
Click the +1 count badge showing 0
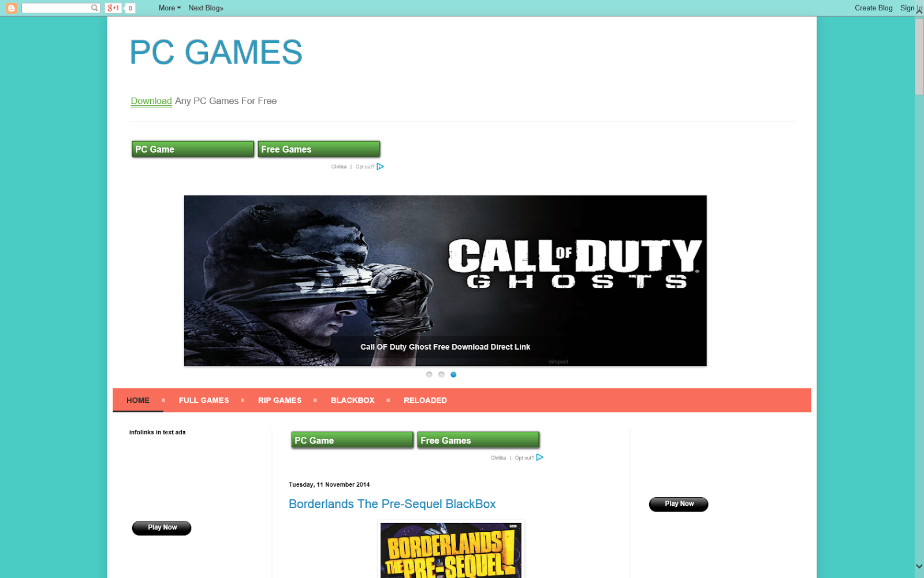point(130,8)
